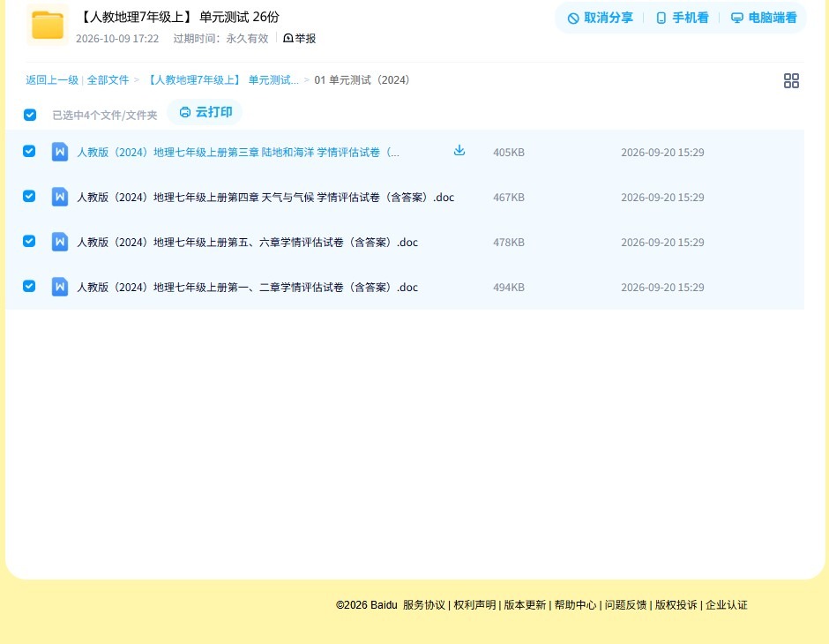Open 第五、六章学情评估试卷 file

[248, 242]
